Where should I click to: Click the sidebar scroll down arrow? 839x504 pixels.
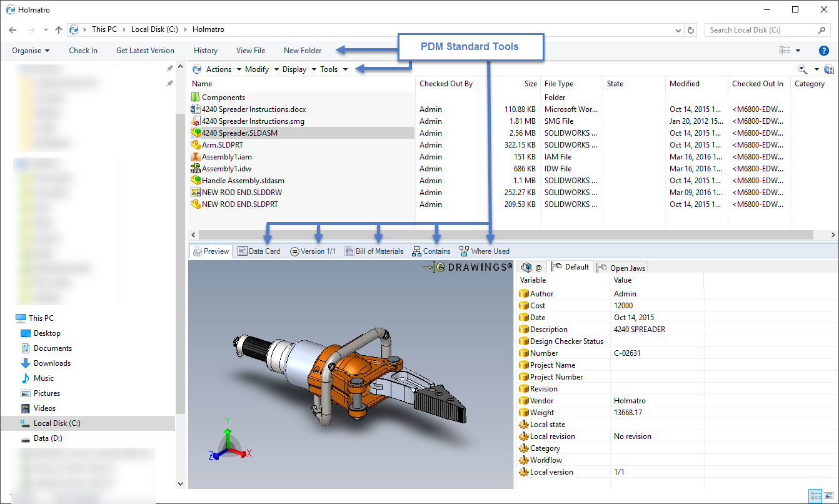[x=181, y=483]
